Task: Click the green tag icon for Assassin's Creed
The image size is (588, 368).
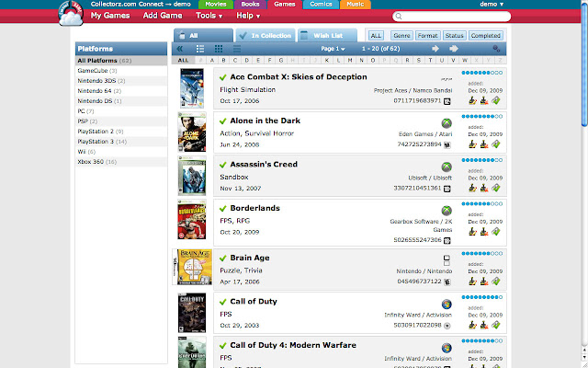Action: point(496,188)
